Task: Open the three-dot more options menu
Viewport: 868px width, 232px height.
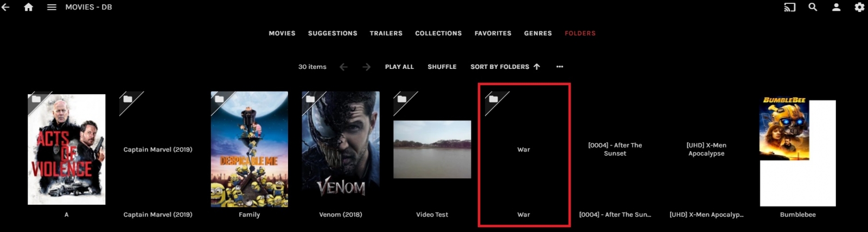Action: [x=560, y=67]
